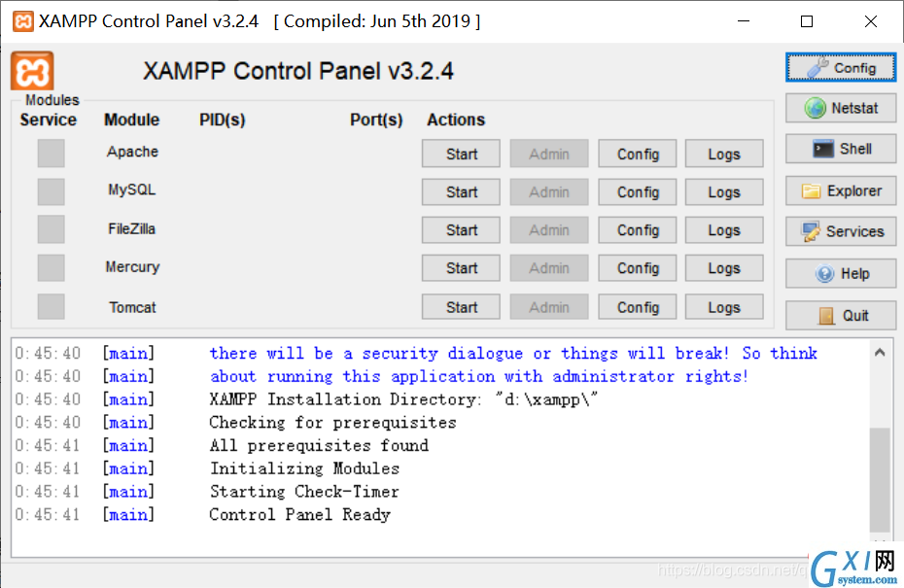Click the "Initializing Modules" log line
Screen dimensions: 904x588
(304, 468)
